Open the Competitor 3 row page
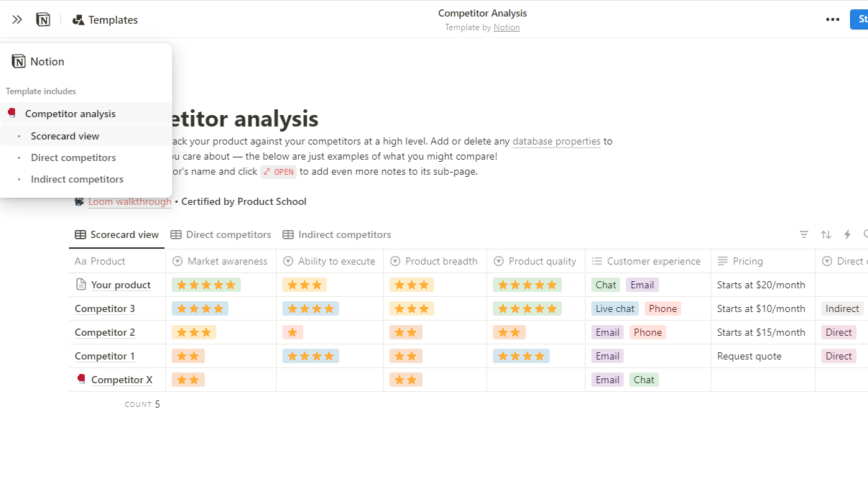Image resolution: width=868 pixels, height=481 pixels. 105,308
